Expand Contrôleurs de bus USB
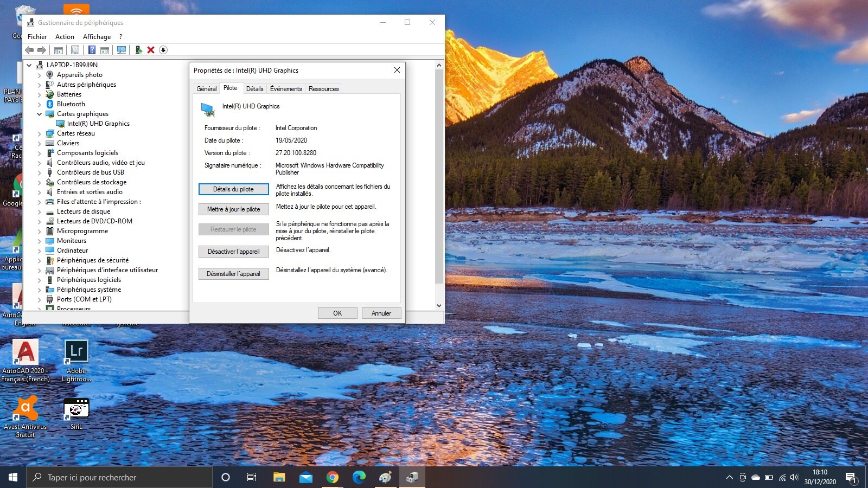The image size is (868, 488). 39,172
